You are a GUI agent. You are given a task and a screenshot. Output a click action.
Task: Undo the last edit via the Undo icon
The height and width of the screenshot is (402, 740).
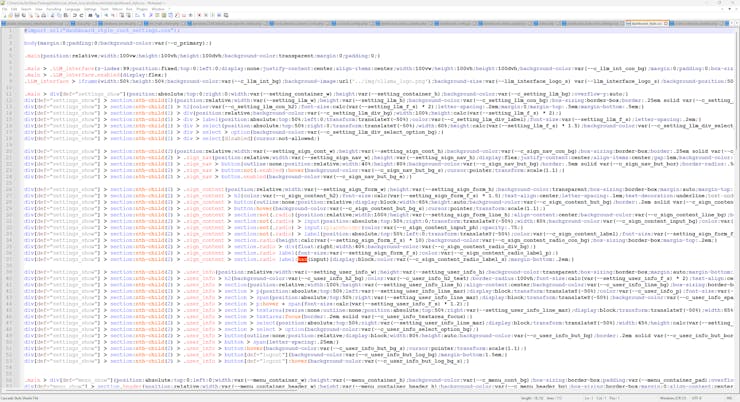pyautogui.click(x=74, y=15)
